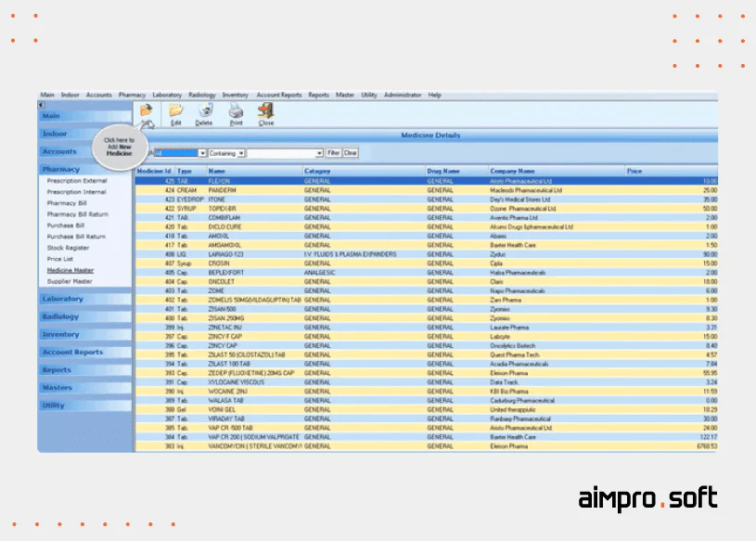Select the COMBIFLAM tablet row
The image size is (756, 541).
[426, 218]
